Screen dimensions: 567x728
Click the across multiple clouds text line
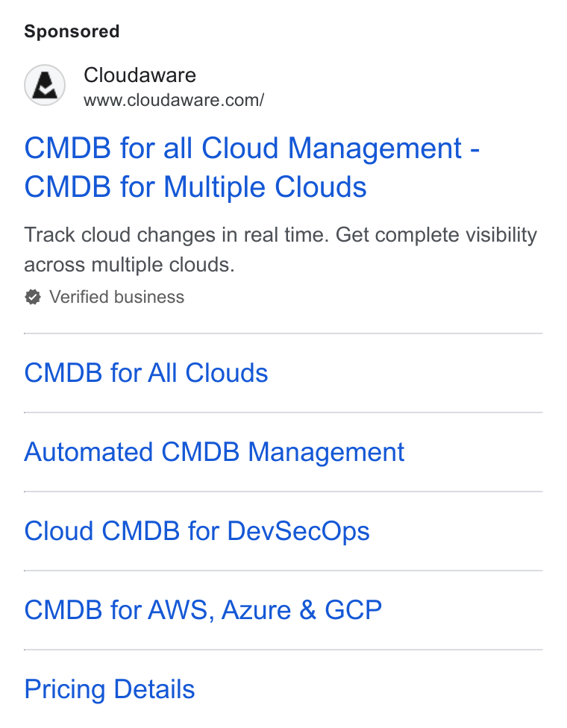click(x=130, y=265)
